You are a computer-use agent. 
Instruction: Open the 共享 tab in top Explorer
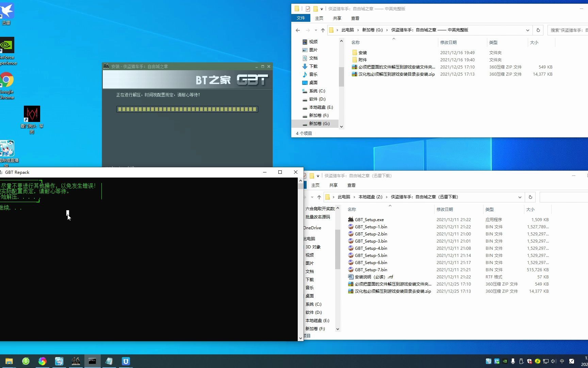pos(337,18)
